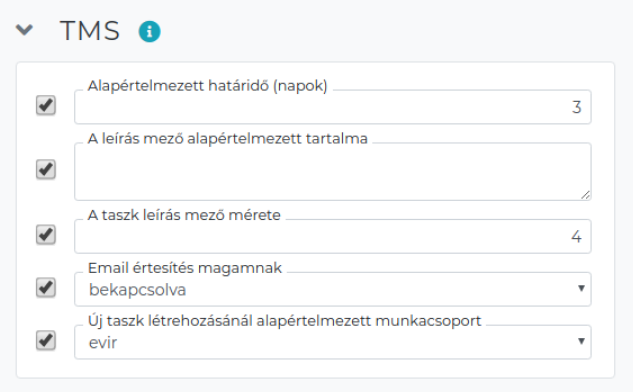Open the TMS info icon
633x392 pixels.
click(x=149, y=31)
